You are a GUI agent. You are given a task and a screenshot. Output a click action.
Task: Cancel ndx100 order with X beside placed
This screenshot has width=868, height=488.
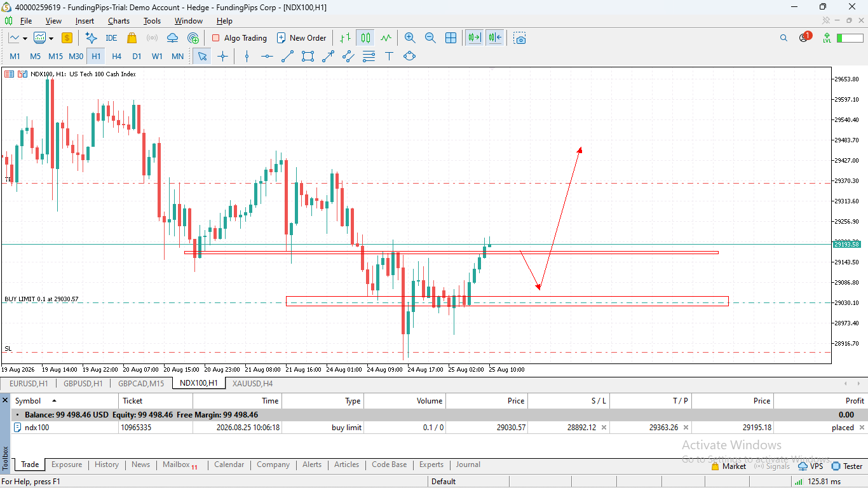(x=862, y=428)
